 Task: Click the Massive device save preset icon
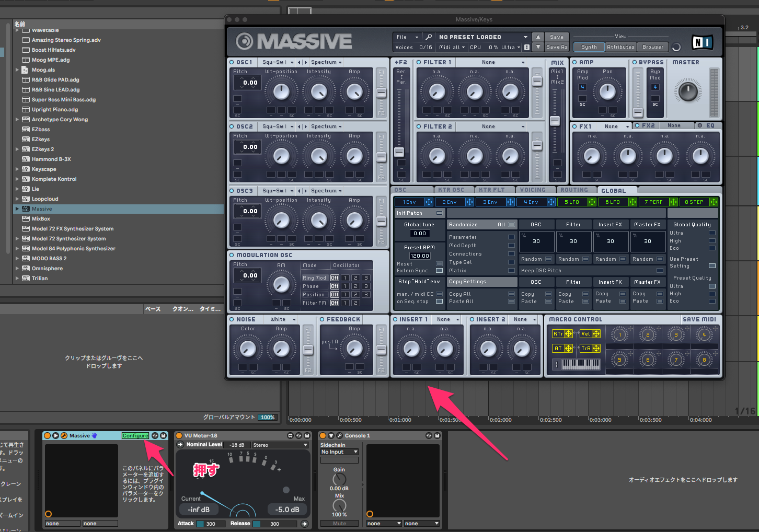click(x=163, y=435)
